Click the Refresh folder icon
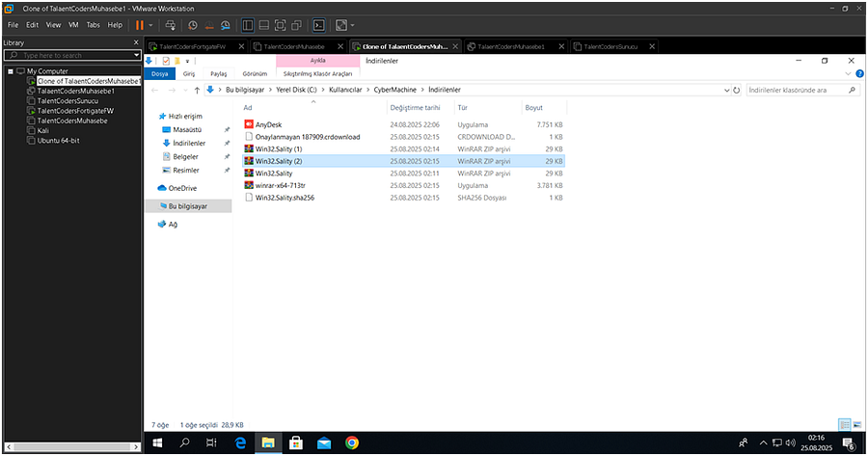Screen dimensions: 868x456 click(x=736, y=91)
